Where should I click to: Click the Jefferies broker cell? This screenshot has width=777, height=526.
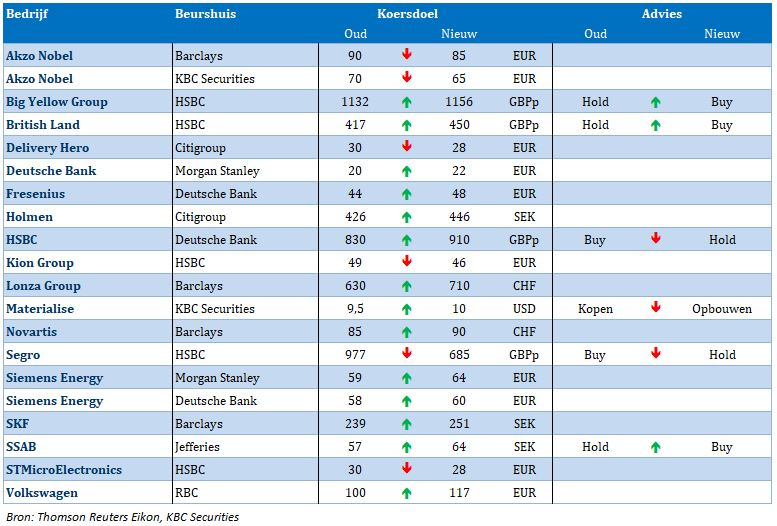[x=197, y=447]
